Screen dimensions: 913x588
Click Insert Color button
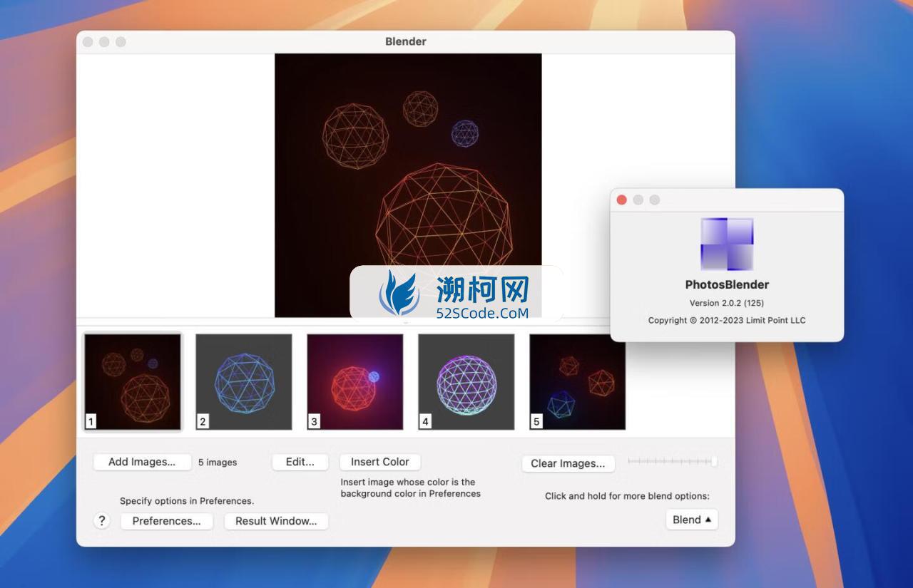click(380, 462)
